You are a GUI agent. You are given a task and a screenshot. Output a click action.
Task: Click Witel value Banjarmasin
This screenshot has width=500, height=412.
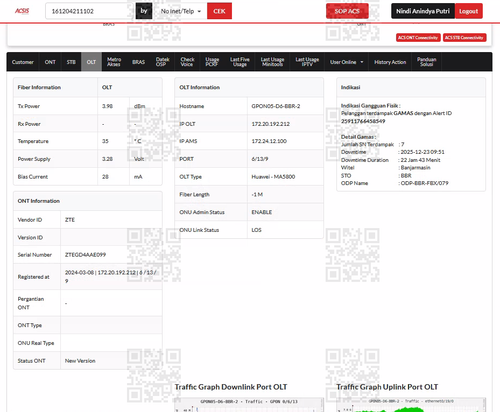415,168
